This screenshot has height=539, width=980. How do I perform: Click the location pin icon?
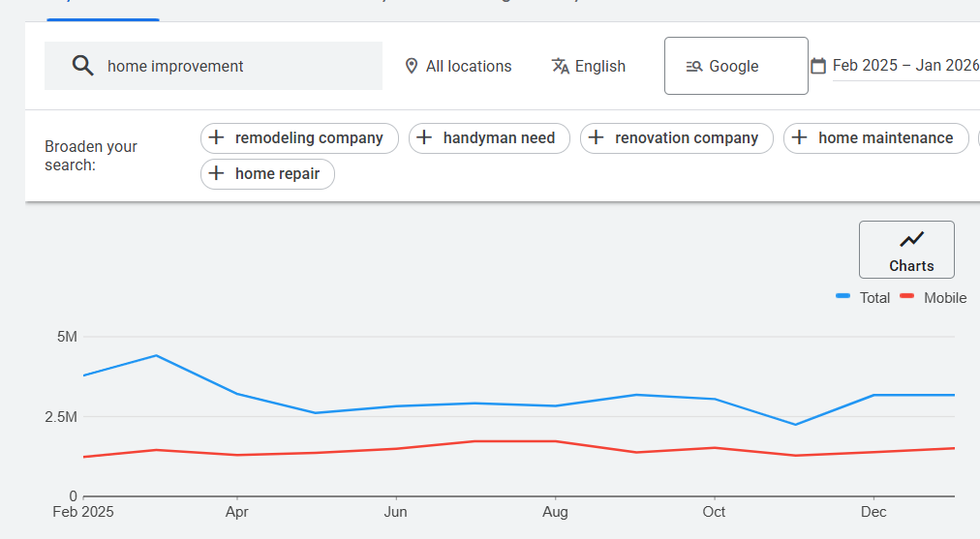(x=412, y=66)
